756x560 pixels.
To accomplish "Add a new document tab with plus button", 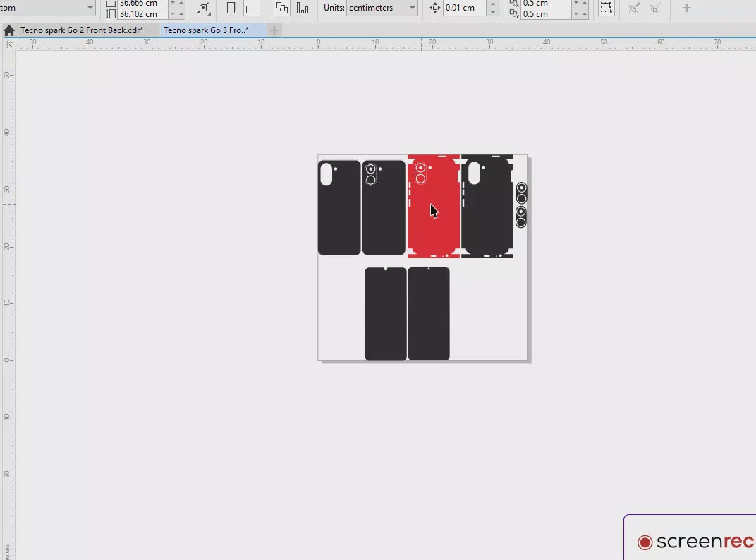I will (274, 30).
